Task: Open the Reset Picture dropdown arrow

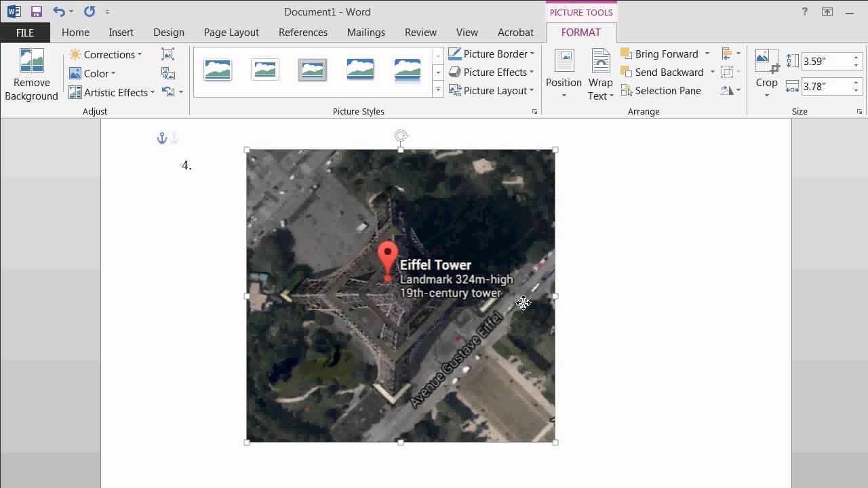Action: point(181,92)
